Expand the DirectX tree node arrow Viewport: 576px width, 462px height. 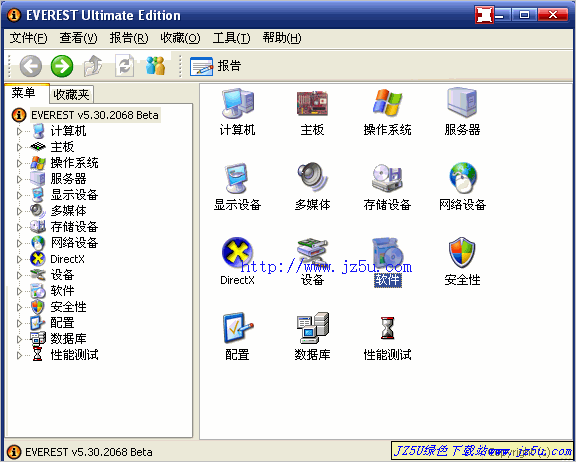[19, 259]
